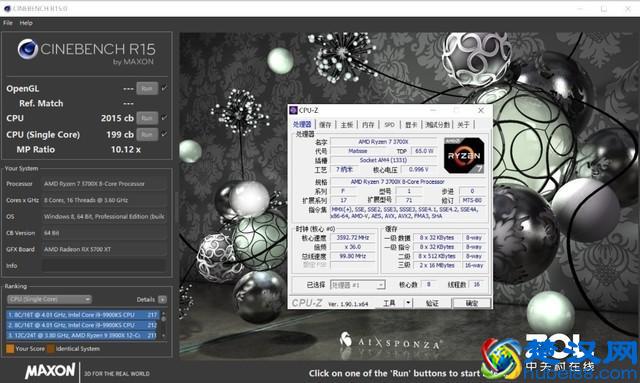Switch to the 关于 tab in CPU-Z
Viewport: 640px width, 383px height.
463,125
